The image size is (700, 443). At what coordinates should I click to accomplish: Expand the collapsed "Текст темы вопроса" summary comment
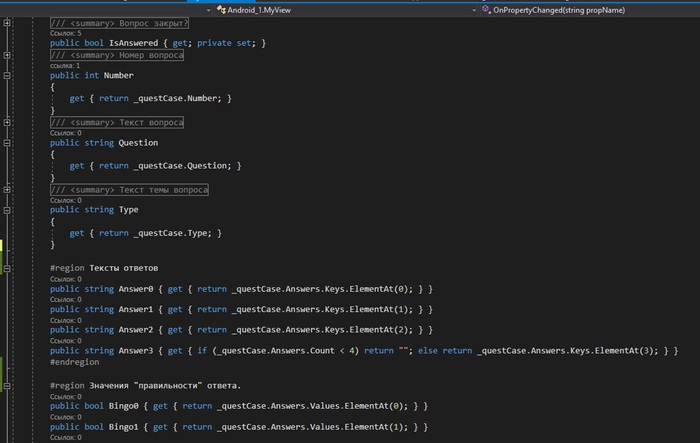[7, 189]
